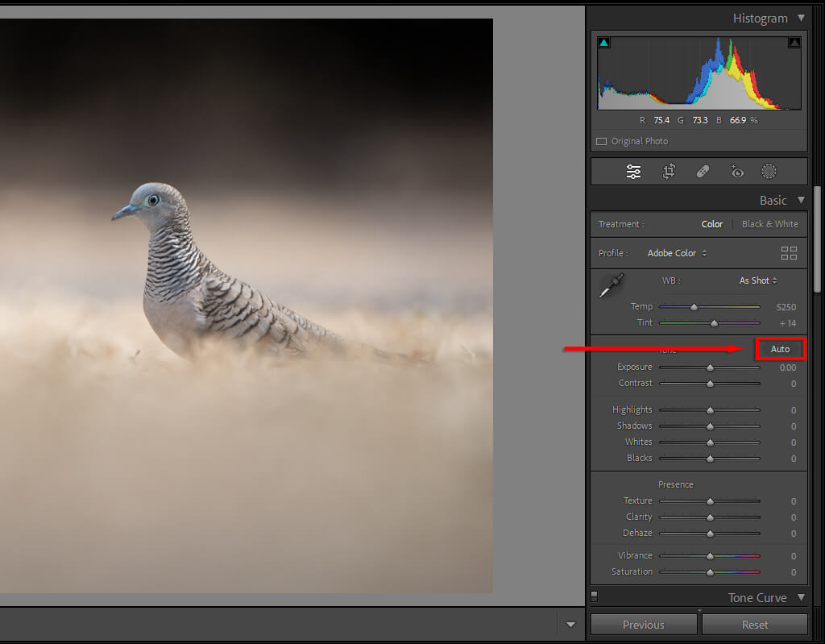
Task: Check the Original Photo checkbox
Action: tap(601, 141)
